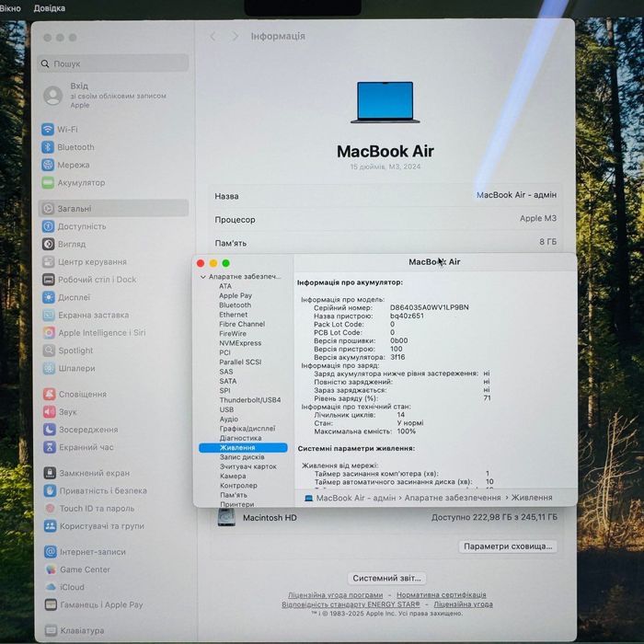
Task: Click the battery serial number D864035A0WV1LP9BN
Action: click(x=430, y=307)
